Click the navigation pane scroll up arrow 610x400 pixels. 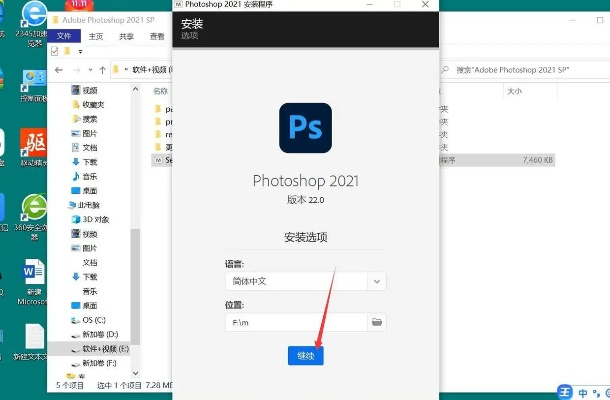tap(135, 89)
